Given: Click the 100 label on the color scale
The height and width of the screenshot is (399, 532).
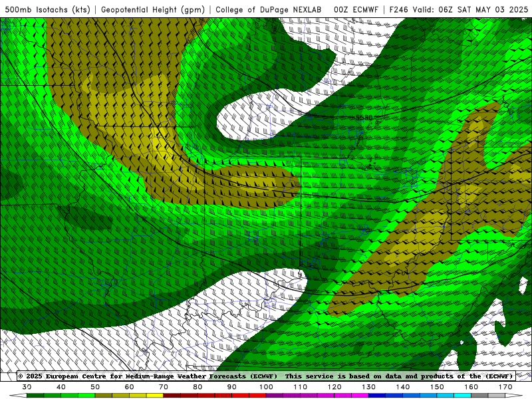Looking at the screenshot, I should (266, 387).
